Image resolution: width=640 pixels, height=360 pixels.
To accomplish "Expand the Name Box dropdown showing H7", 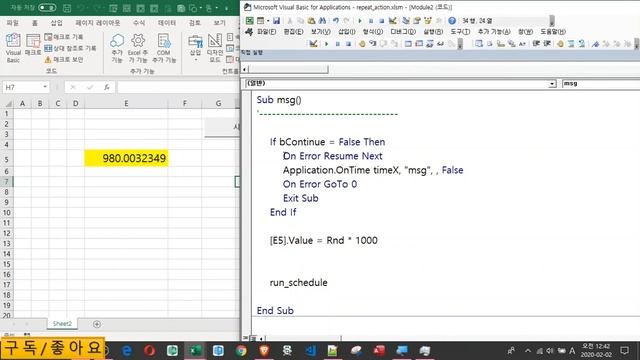I will 45,87.
